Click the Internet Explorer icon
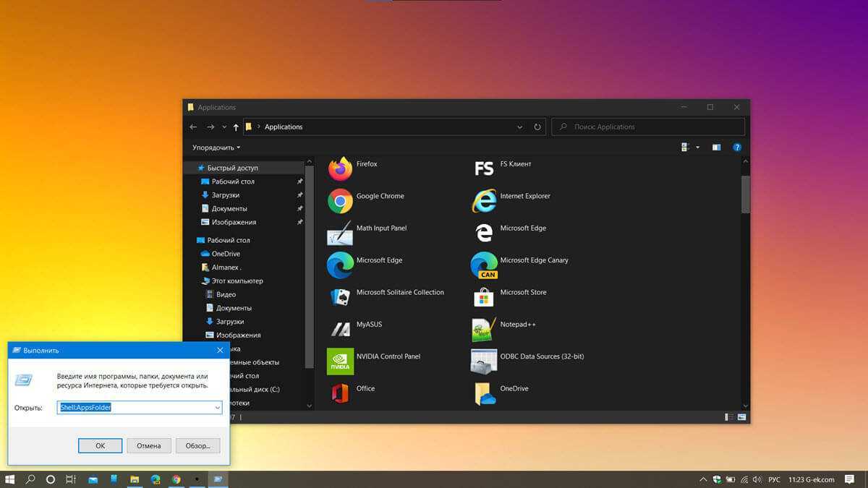This screenshot has width=868, height=488. pos(484,201)
